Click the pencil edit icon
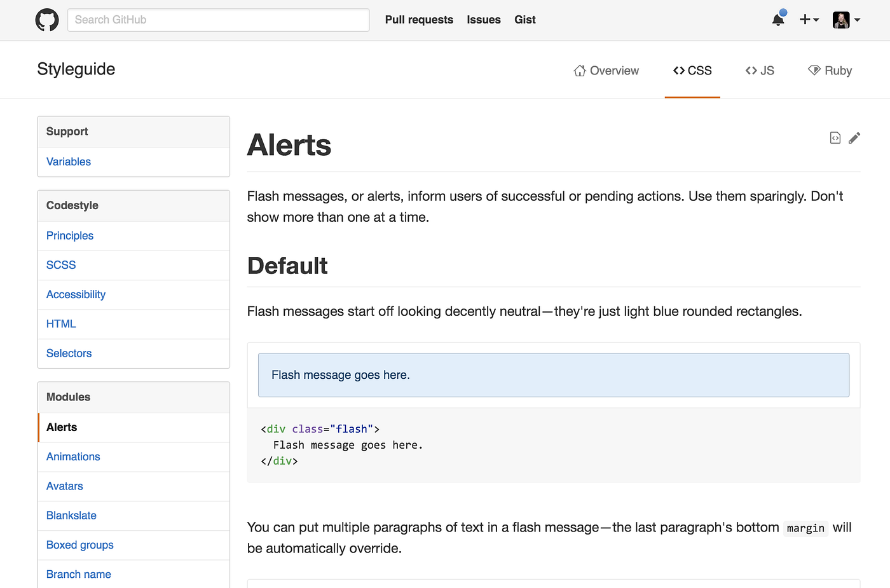 (854, 138)
